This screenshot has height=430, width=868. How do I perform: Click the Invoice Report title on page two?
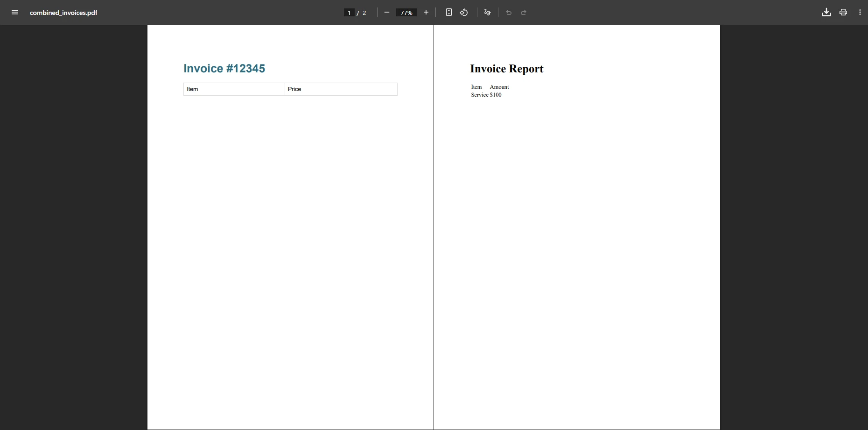click(x=507, y=69)
